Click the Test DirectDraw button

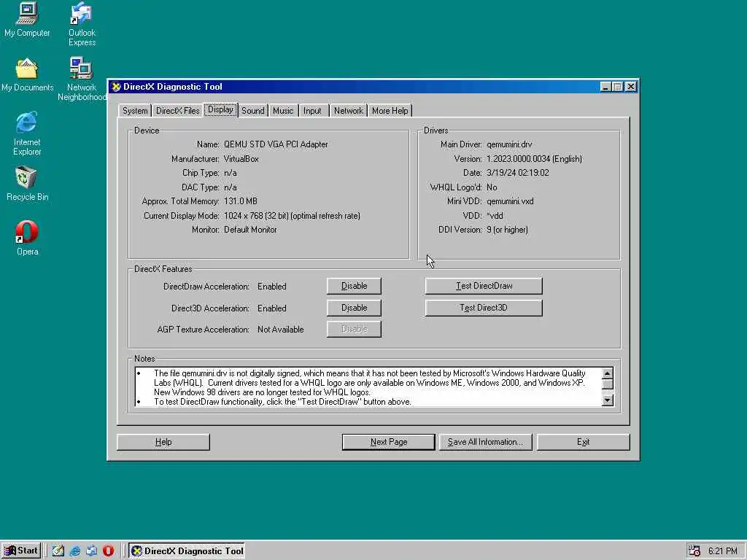[x=484, y=286]
